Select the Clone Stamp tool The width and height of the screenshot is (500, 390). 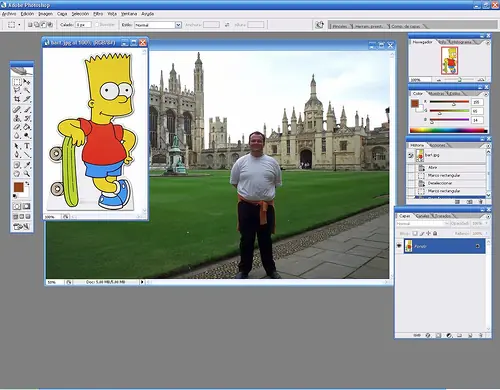(x=17, y=118)
